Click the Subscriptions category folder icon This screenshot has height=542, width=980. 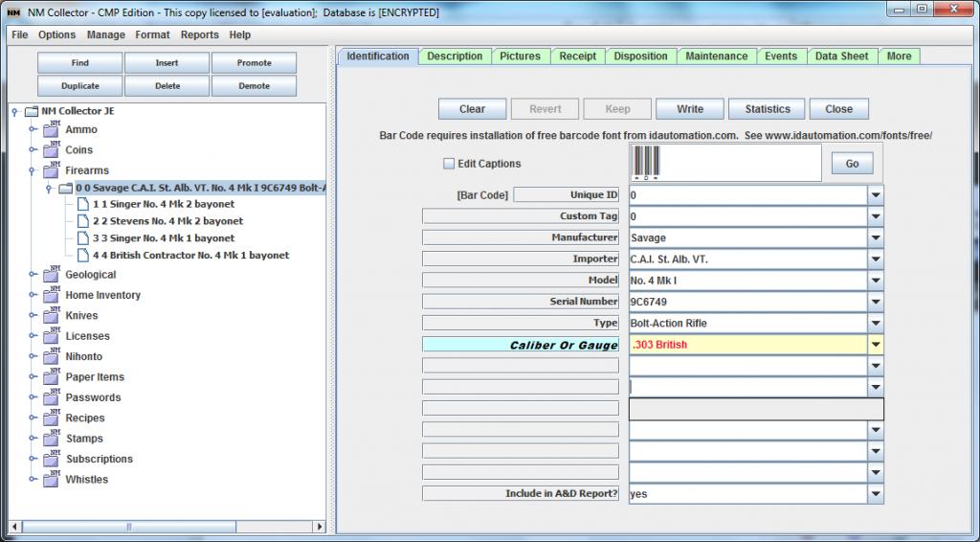[x=52, y=459]
